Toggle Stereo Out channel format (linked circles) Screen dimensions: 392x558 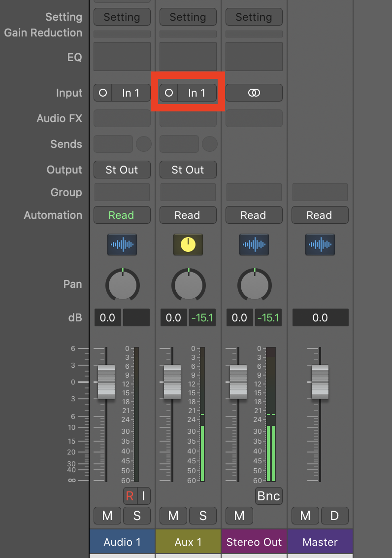point(254,93)
